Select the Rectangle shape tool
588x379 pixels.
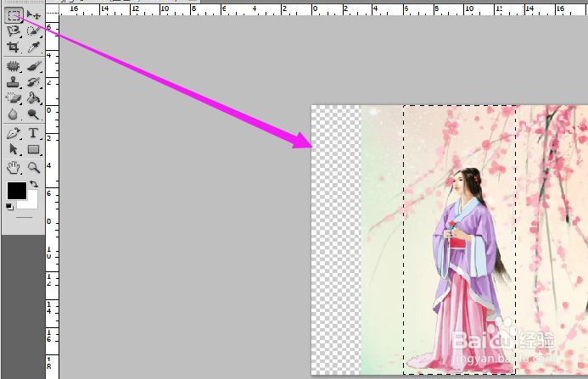[x=34, y=149]
